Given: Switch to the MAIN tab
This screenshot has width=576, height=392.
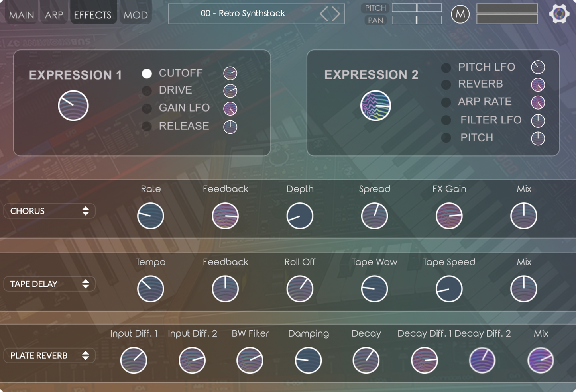Looking at the screenshot, I should point(22,15).
